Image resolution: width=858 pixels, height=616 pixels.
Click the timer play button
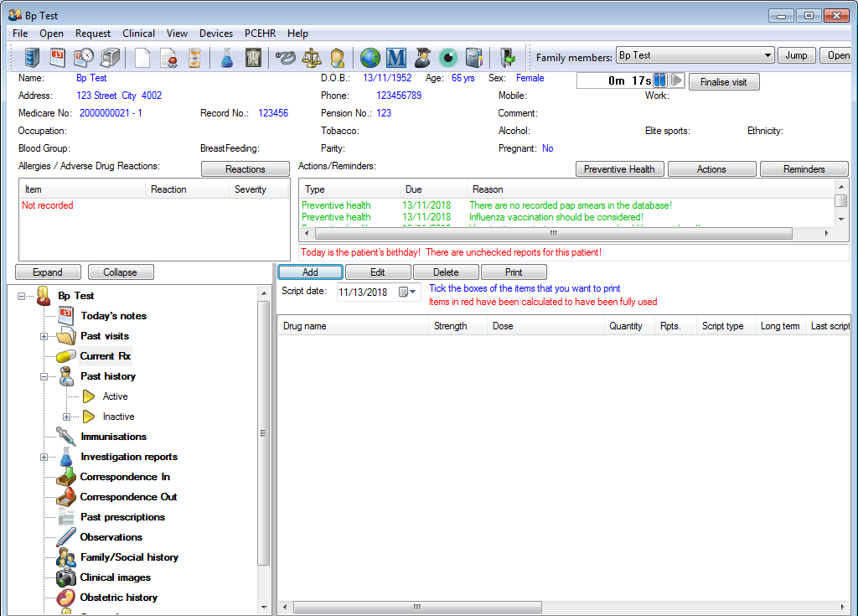tap(677, 80)
